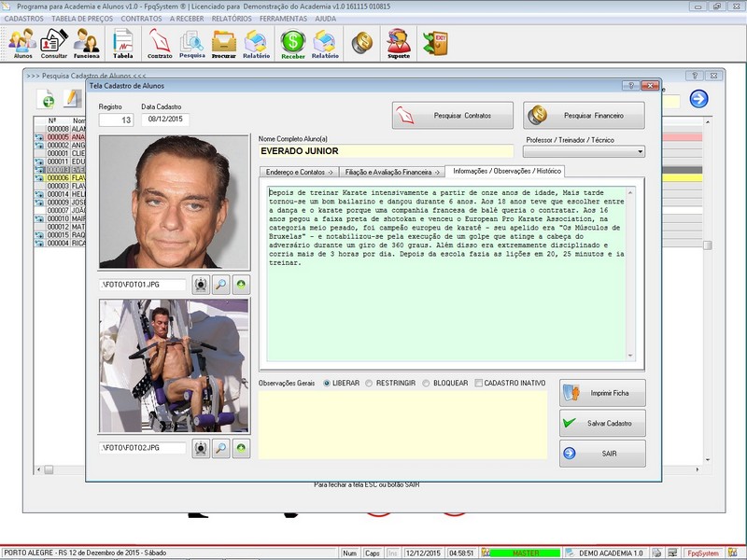Open the Suporte headset icon
747x560 pixels.
(x=399, y=43)
